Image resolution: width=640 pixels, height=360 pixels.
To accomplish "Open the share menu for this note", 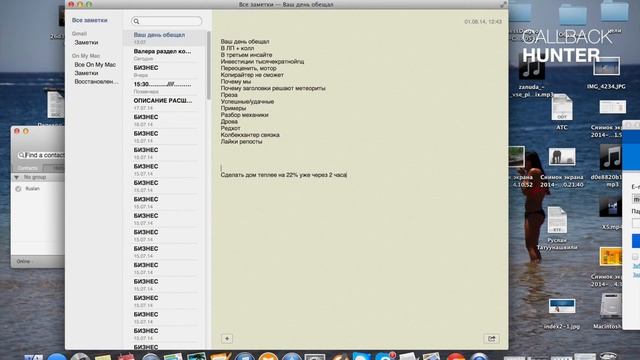I will tap(491, 338).
